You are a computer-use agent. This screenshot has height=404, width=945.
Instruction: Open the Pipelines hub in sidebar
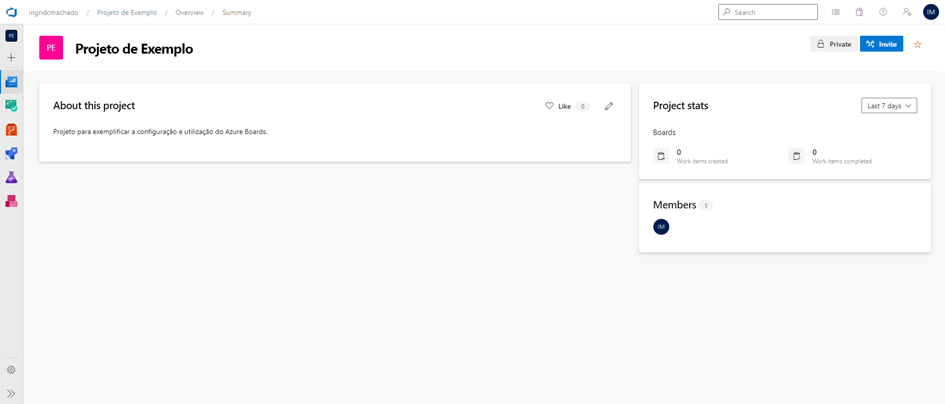pyautogui.click(x=11, y=153)
